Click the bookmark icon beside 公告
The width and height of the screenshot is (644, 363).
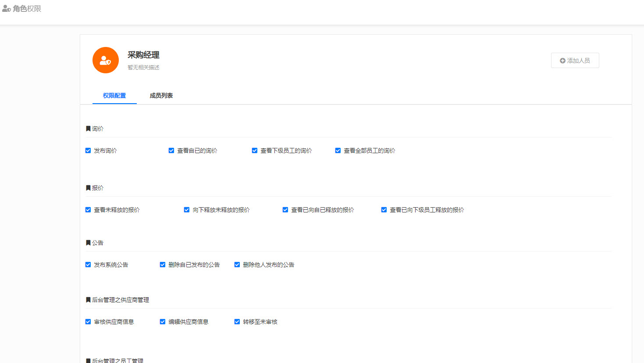coord(88,243)
